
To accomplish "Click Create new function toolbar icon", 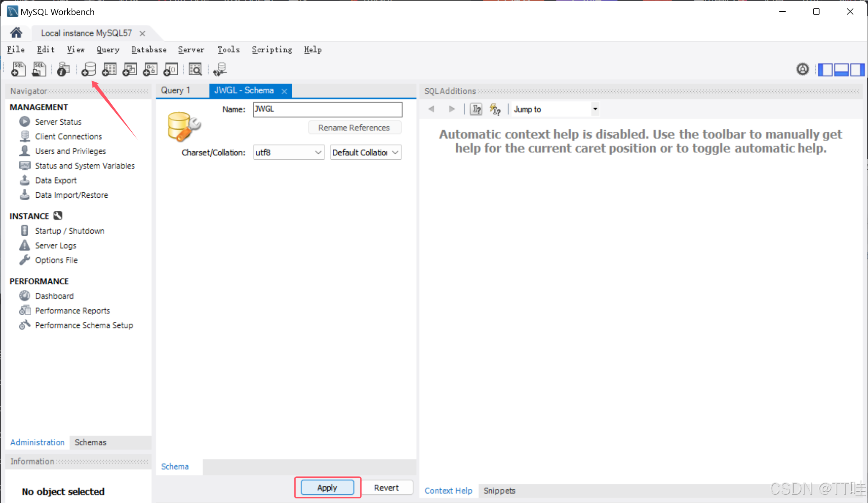I will pos(171,69).
